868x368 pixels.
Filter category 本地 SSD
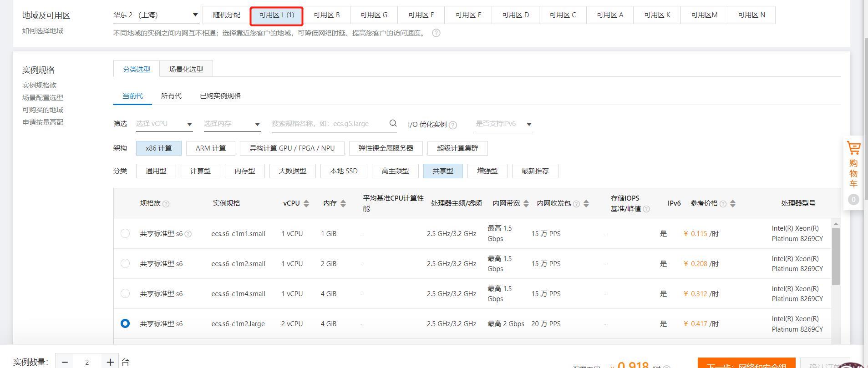(344, 171)
